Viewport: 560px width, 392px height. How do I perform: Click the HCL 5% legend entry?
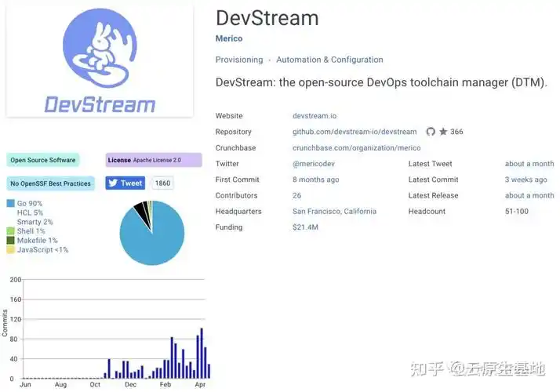coord(30,212)
